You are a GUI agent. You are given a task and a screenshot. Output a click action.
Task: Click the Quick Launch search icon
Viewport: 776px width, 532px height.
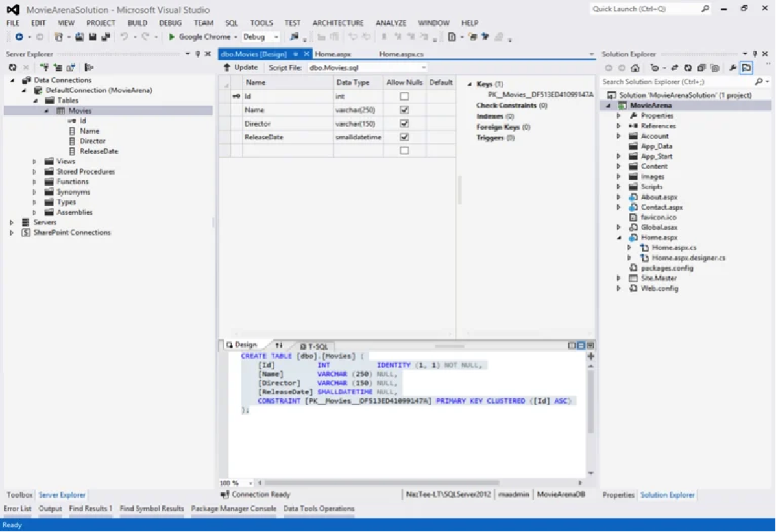coord(705,8)
